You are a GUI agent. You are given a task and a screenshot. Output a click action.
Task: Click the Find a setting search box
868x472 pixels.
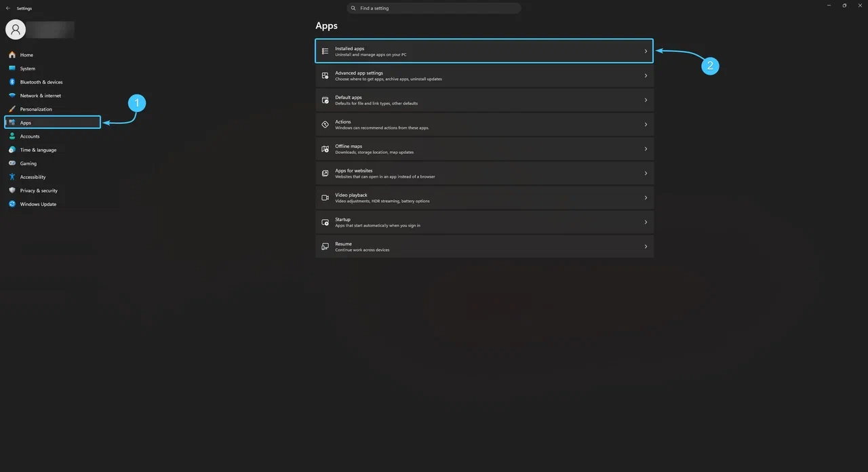click(434, 8)
